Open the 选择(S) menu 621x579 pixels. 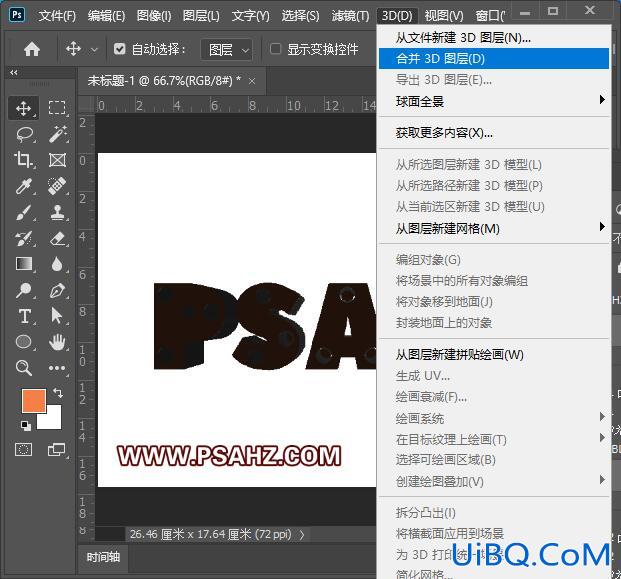click(x=300, y=16)
